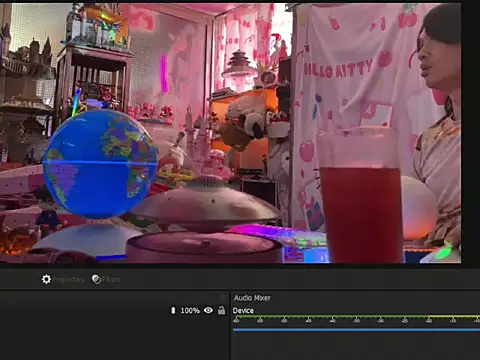Image resolution: width=480 pixels, height=360 pixels.
Task: Click the steel tongue drum in preview
Action: click(x=206, y=204)
